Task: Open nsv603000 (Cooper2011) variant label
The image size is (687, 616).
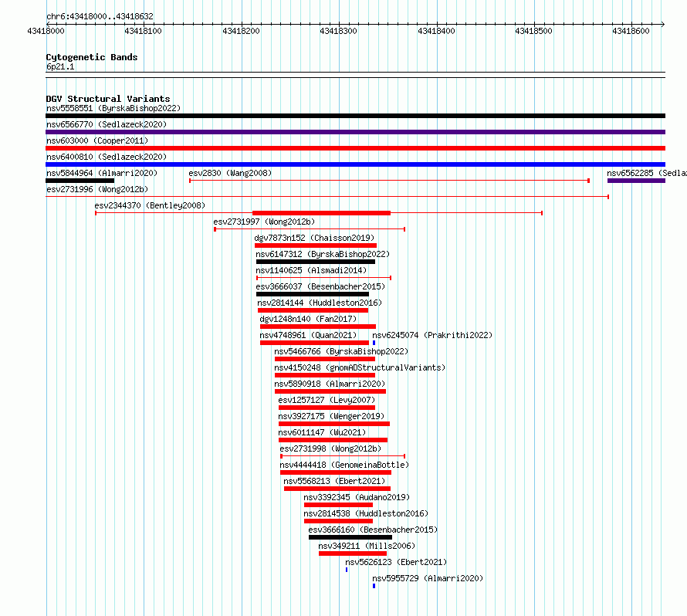Action: tap(97, 140)
